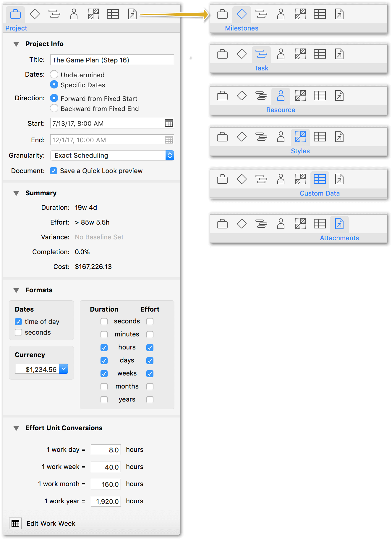
Task: Click highlighted person icon in Resource strip
Action: (281, 96)
